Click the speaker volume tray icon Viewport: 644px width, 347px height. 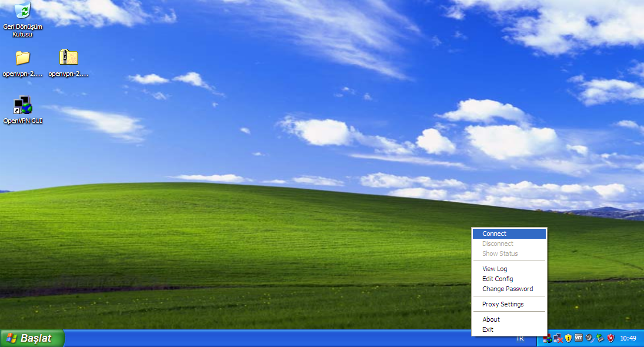point(589,338)
